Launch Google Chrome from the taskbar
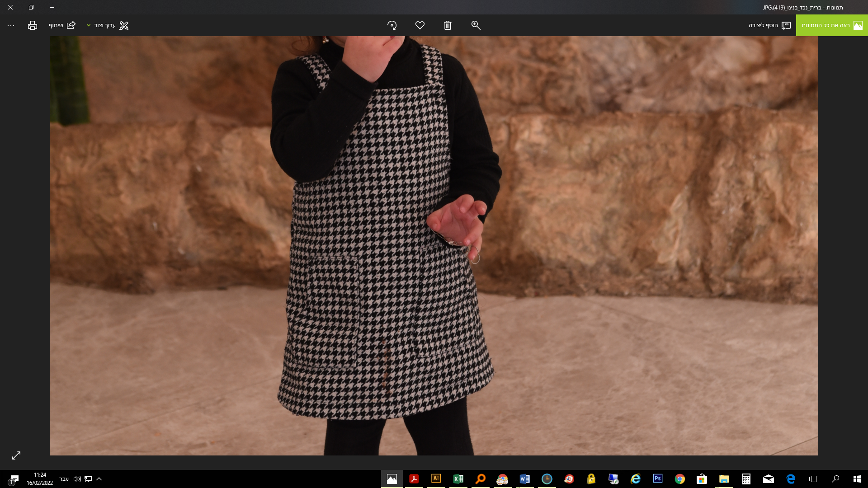 (x=679, y=479)
